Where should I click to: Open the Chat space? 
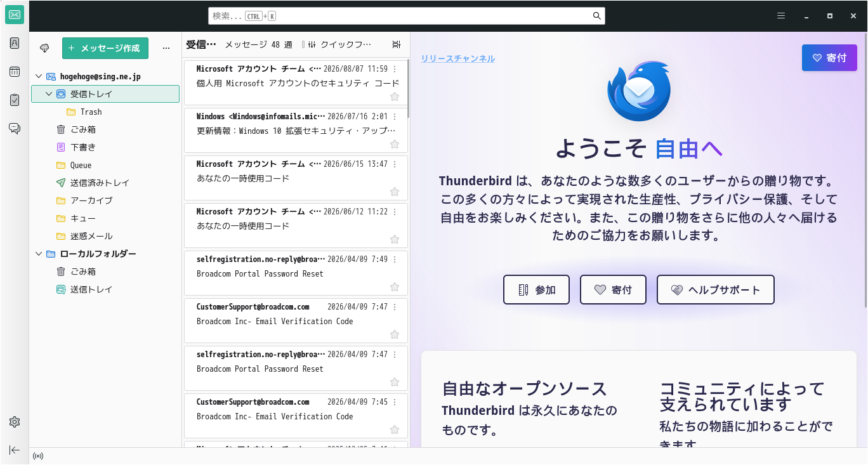[15, 128]
